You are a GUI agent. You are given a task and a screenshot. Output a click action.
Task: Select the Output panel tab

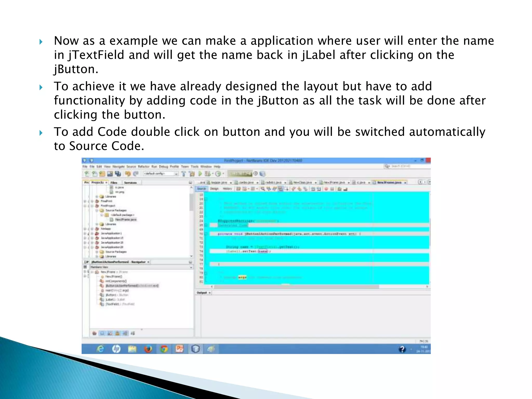[x=204, y=293]
